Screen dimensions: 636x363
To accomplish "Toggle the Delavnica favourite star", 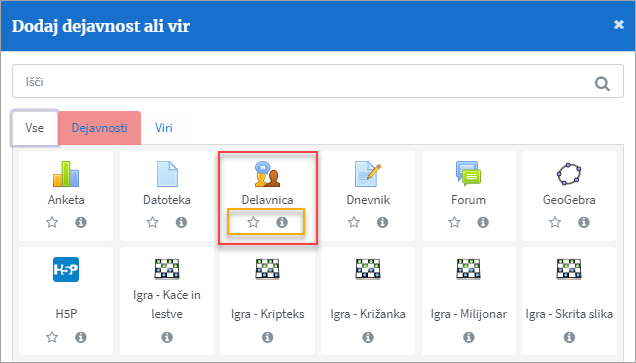I will [254, 222].
